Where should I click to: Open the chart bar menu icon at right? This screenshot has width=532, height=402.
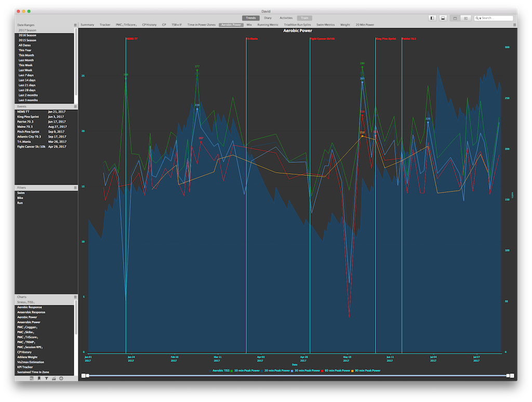tap(515, 25)
